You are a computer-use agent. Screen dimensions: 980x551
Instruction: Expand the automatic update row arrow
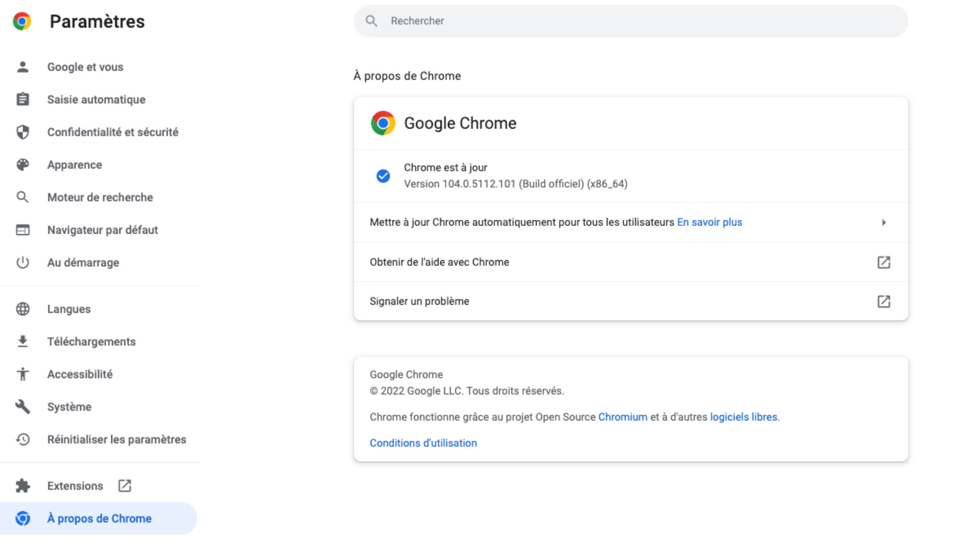[884, 222]
